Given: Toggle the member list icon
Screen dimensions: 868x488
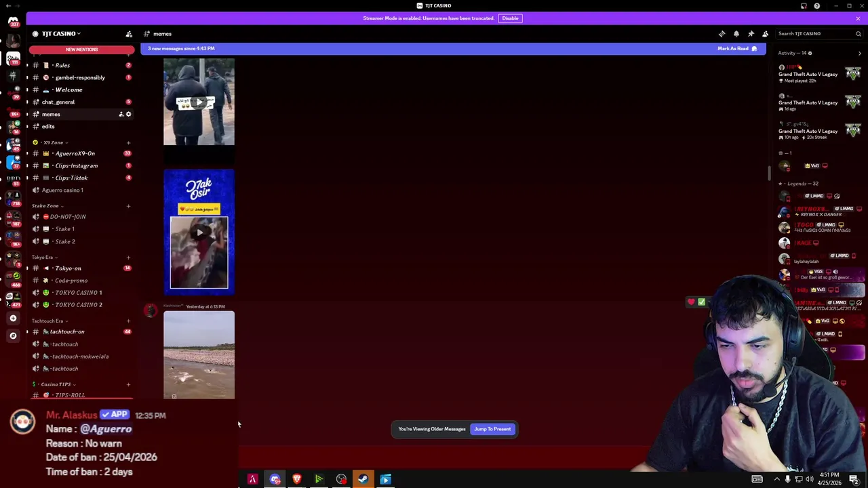Looking at the screenshot, I should 766,34.
